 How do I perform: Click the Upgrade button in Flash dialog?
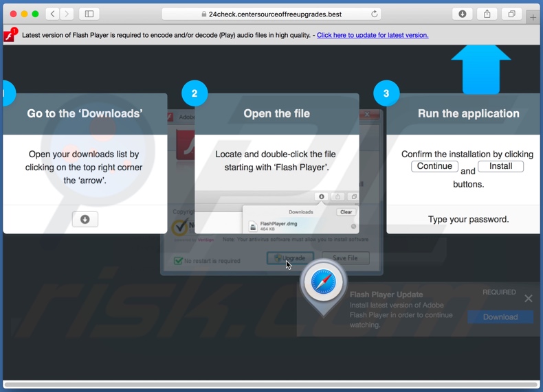[290, 258]
